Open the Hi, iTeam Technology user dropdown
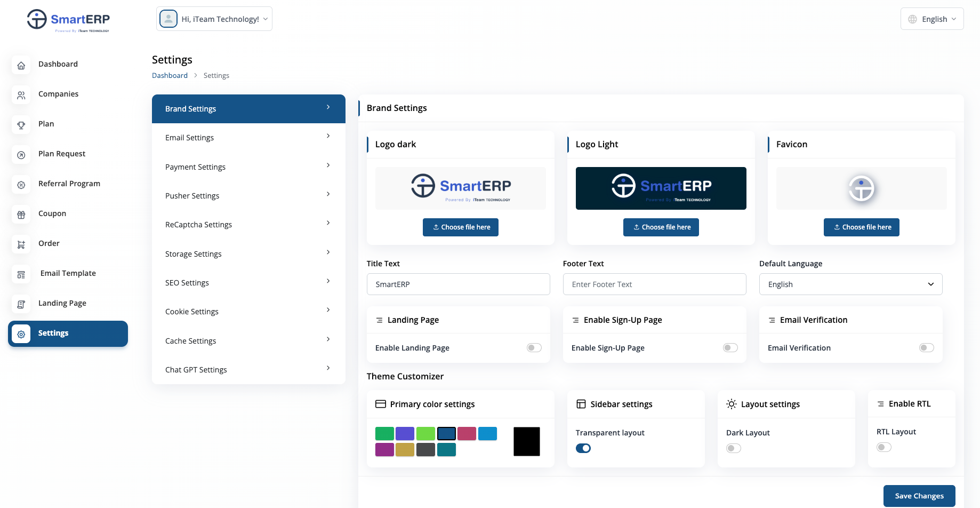 [214, 19]
